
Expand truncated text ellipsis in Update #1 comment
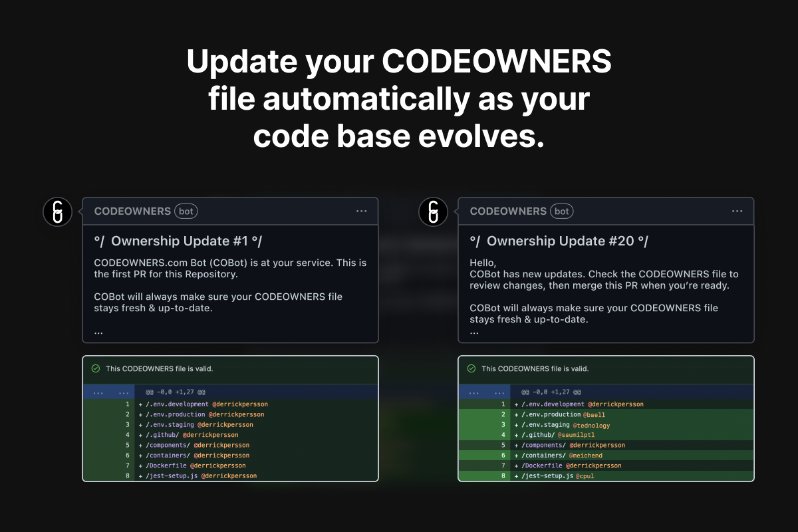click(98, 331)
